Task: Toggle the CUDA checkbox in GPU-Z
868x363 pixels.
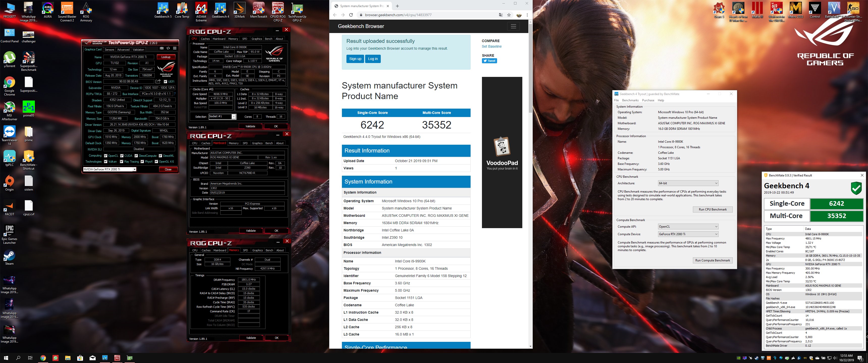Action: (122, 156)
